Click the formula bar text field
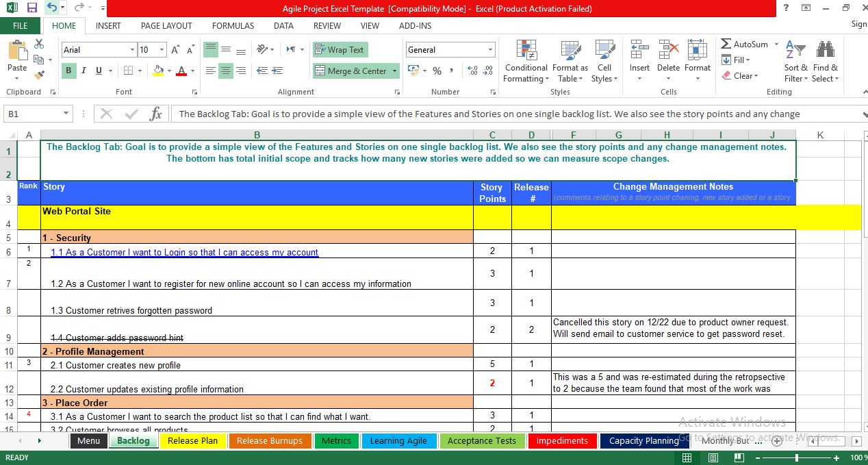The height and width of the screenshot is (465, 868). tap(517, 114)
